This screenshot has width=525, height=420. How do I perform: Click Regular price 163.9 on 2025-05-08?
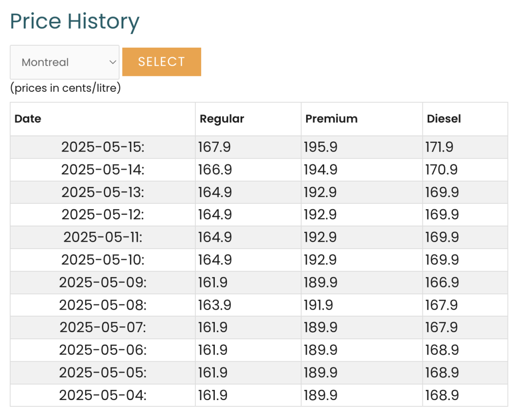click(x=215, y=305)
